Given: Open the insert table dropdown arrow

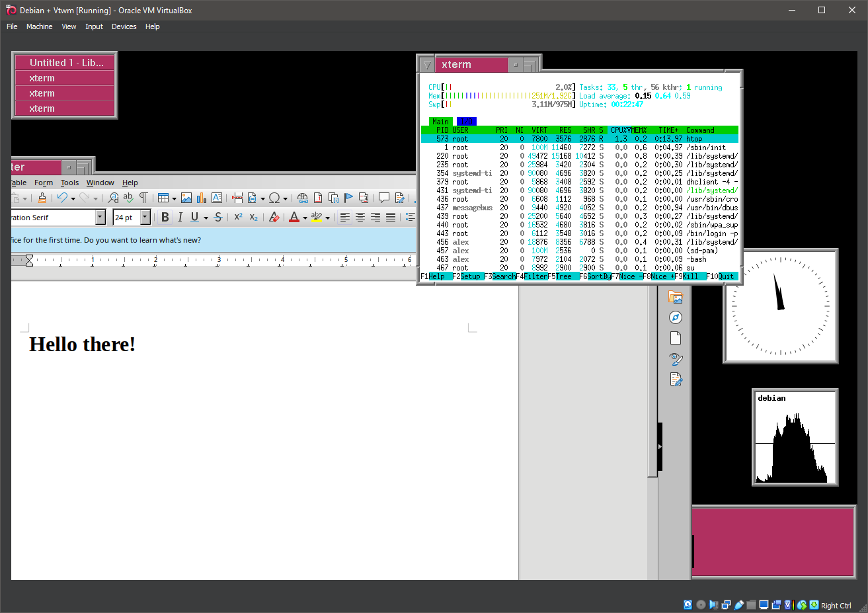Looking at the screenshot, I should point(173,200).
